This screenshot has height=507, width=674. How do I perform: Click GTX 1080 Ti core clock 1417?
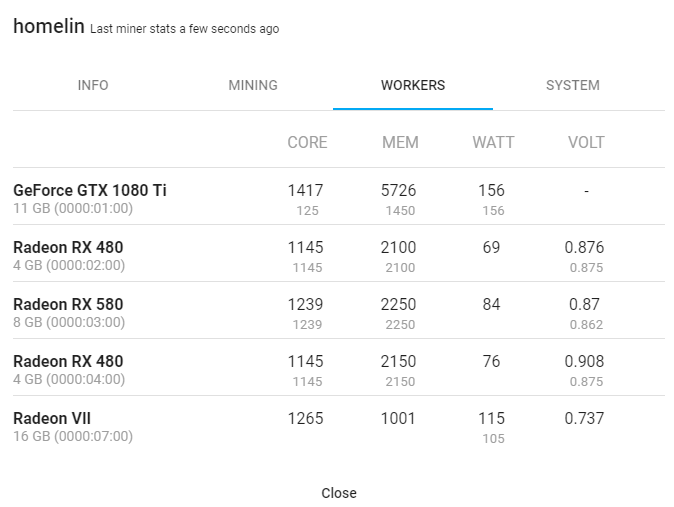pos(305,190)
